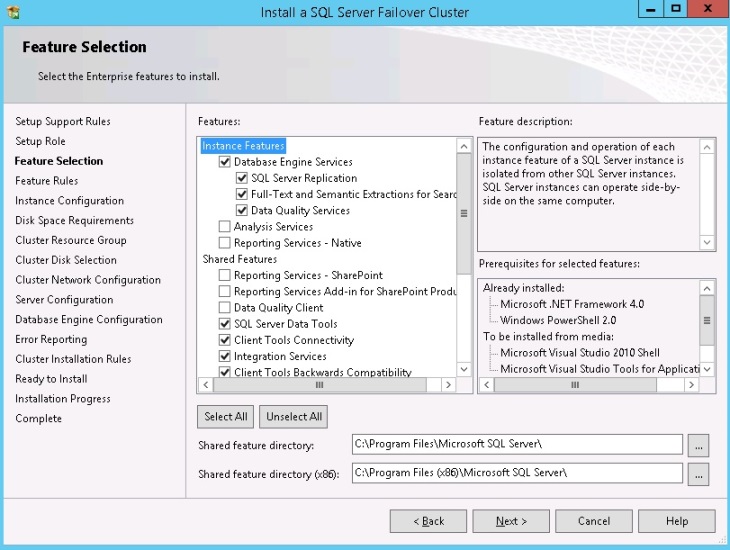Click Cluster Resource Group step

71,240
